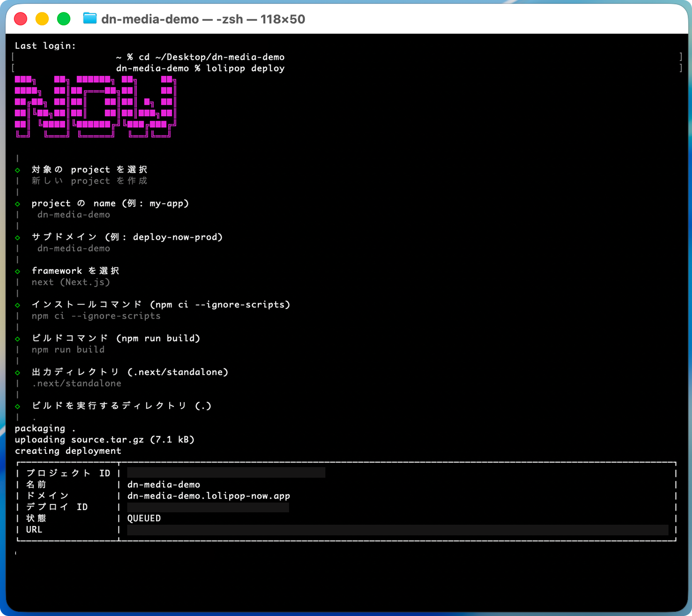Close the terminal window with the red button
The height and width of the screenshot is (616, 692).
point(21,19)
